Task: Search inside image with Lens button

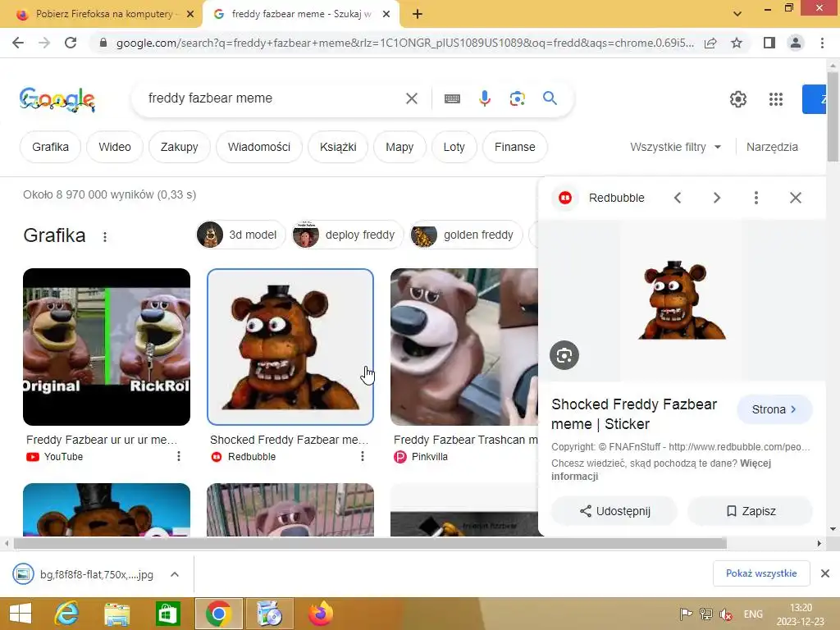Action: (x=564, y=355)
